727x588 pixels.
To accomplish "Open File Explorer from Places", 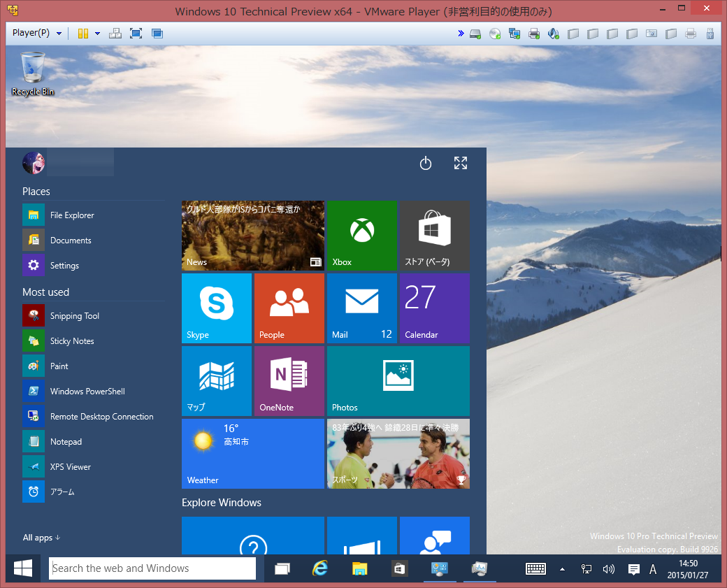I will click(x=93, y=215).
